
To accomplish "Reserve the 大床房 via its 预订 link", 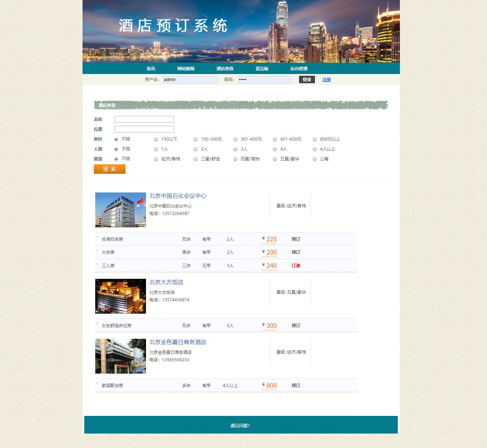I will coord(296,252).
